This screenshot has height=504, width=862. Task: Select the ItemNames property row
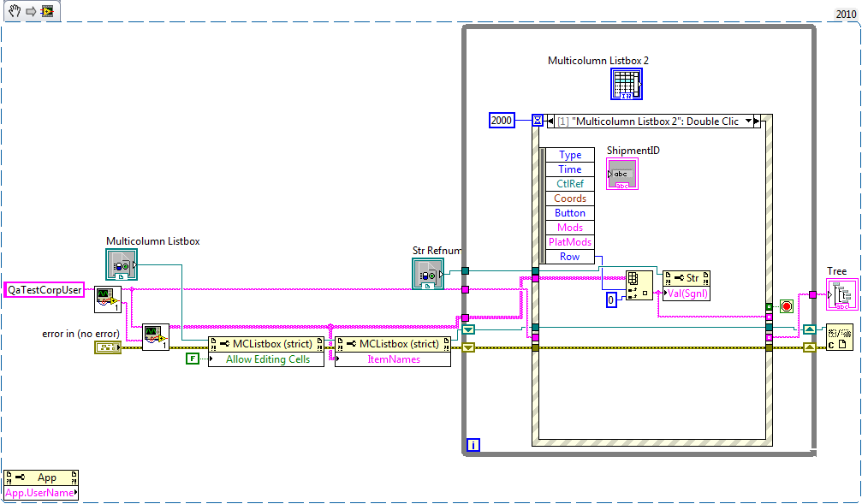(393, 359)
